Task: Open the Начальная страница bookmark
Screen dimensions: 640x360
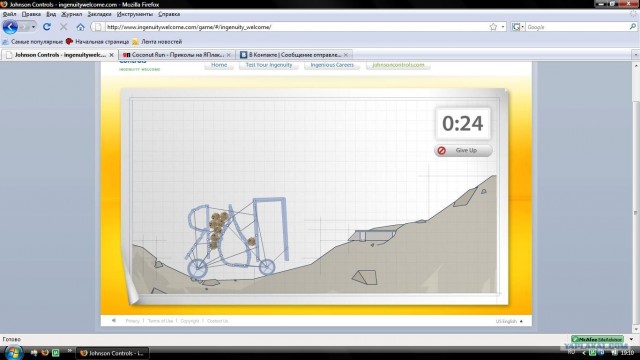Action: pos(98,42)
